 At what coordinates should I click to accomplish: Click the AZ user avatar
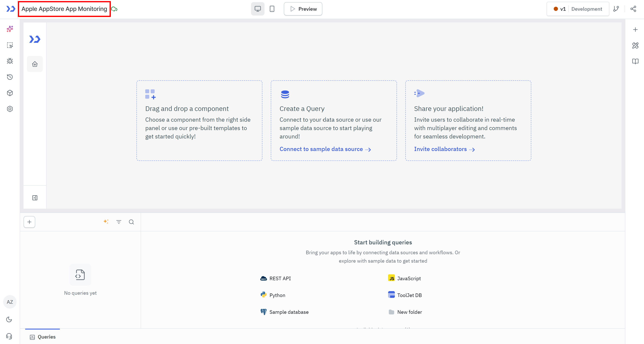pyautogui.click(x=10, y=302)
